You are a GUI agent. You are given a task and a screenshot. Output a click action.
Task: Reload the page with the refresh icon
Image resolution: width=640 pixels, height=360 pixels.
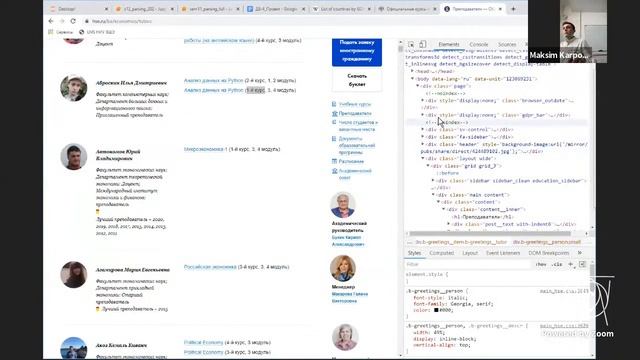click(73, 21)
